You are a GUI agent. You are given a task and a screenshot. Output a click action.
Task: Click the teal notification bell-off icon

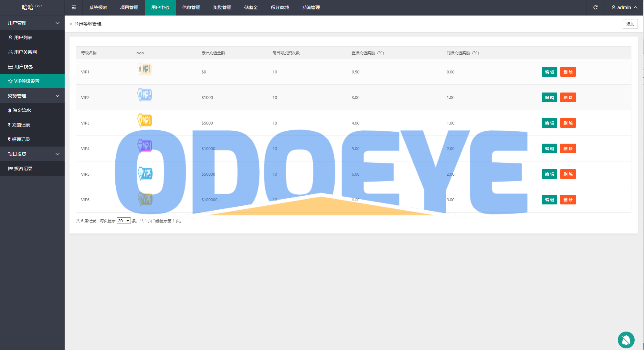(x=626, y=340)
